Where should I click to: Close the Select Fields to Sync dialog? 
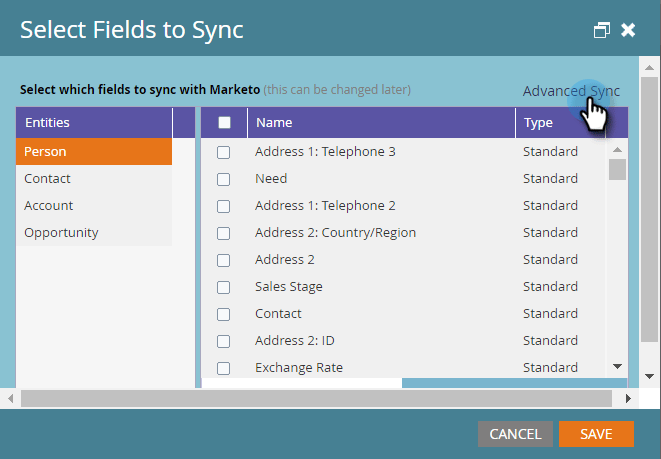[628, 30]
